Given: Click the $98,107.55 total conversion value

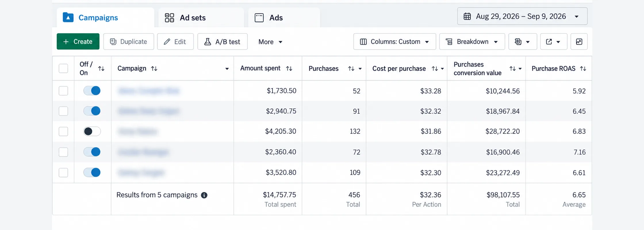Looking at the screenshot, I should [503, 195].
